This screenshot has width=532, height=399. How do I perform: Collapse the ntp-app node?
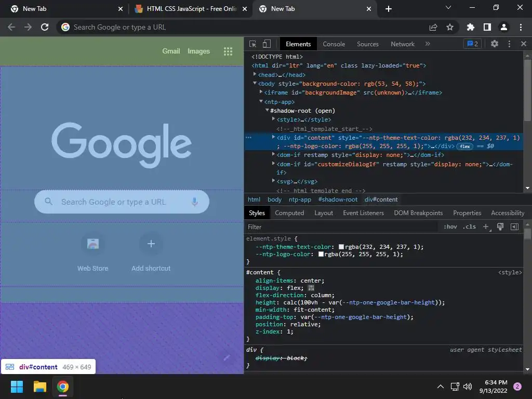261,101
